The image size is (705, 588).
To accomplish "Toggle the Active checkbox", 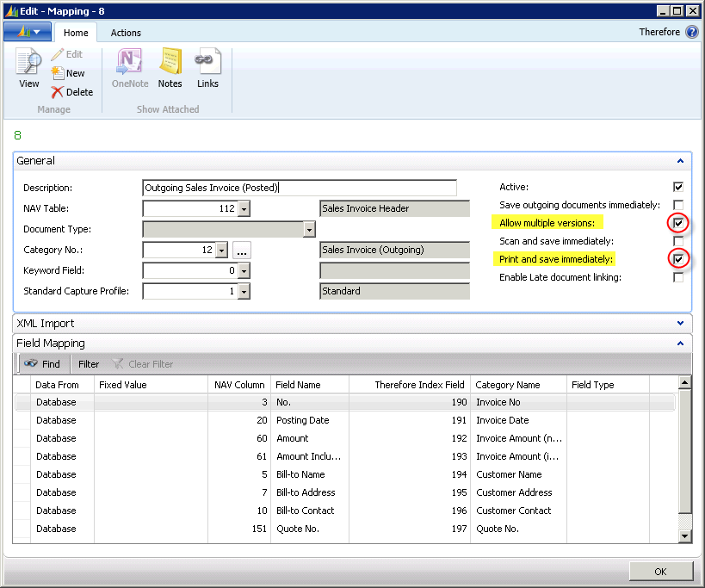I will click(678, 187).
